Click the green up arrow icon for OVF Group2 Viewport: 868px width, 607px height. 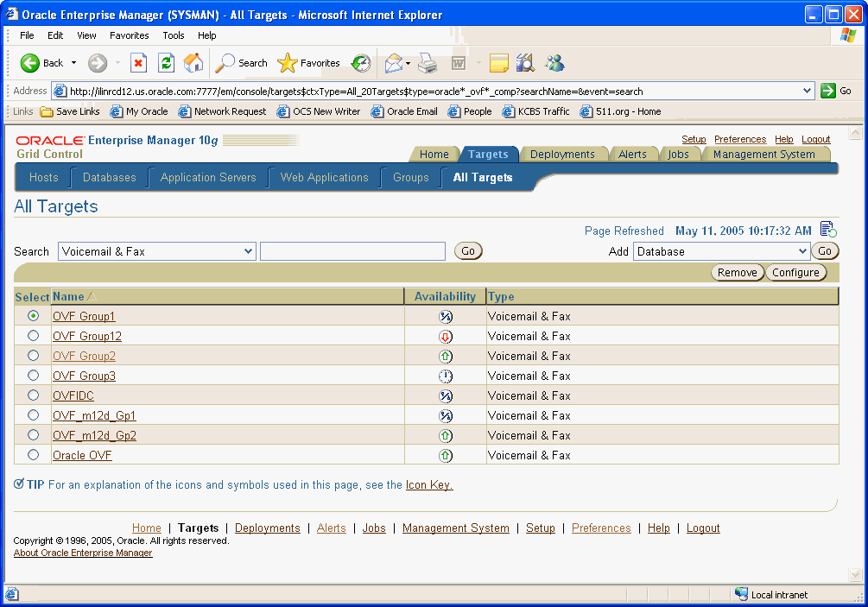coord(446,356)
